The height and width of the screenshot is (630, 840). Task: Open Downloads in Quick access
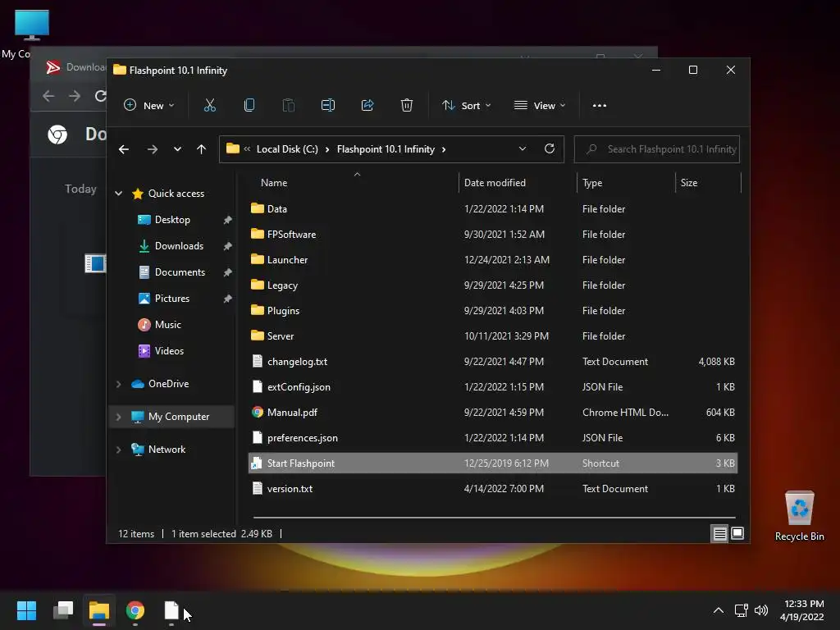(x=179, y=246)
